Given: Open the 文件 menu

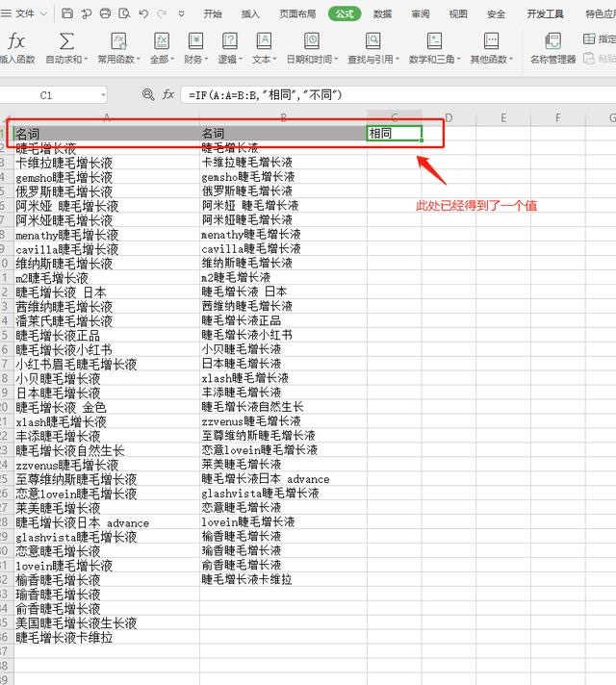Looking at the screenshot, I should [25, 13].
